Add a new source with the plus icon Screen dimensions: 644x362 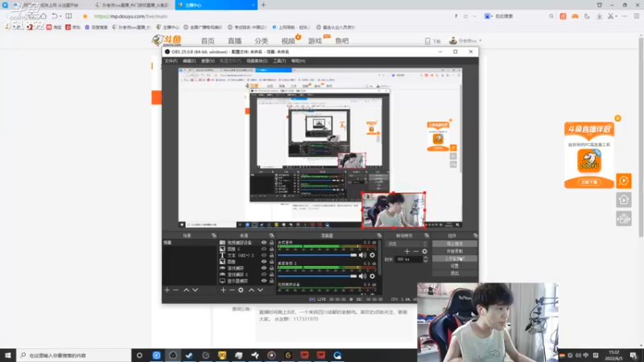223,290
